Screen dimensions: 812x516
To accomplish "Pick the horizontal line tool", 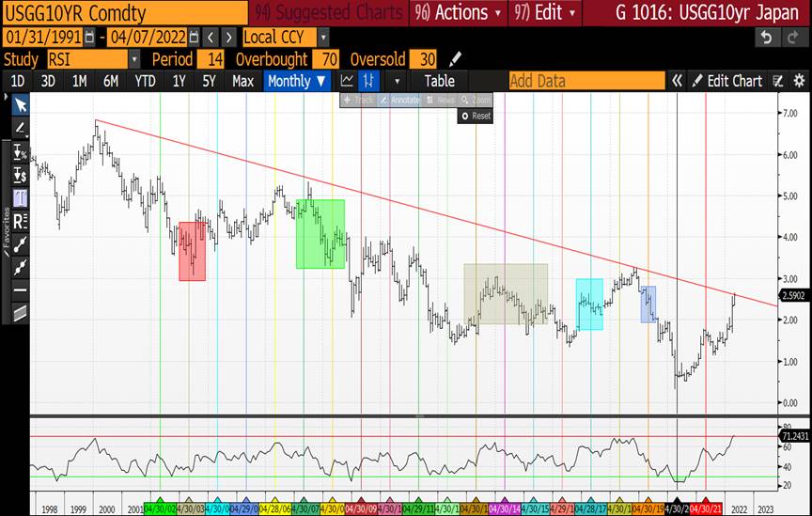I will click(20, 290).
